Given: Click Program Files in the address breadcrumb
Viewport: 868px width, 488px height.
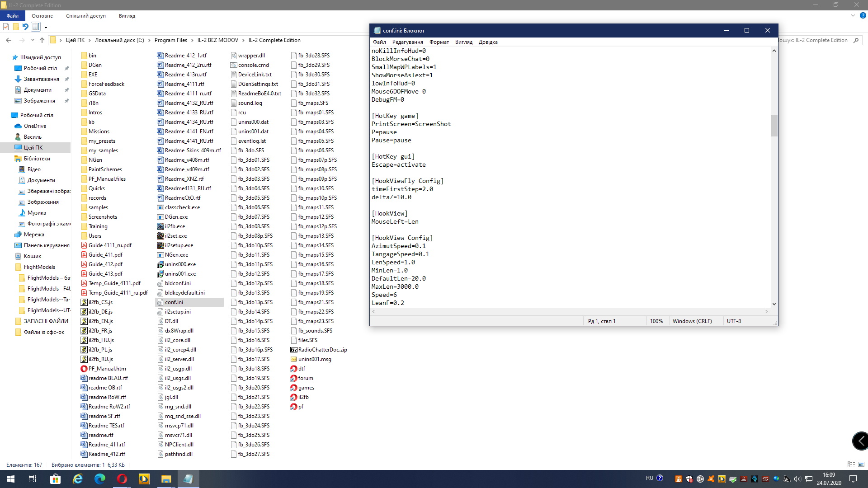Looking at the screenshot, I should [170, 40].
